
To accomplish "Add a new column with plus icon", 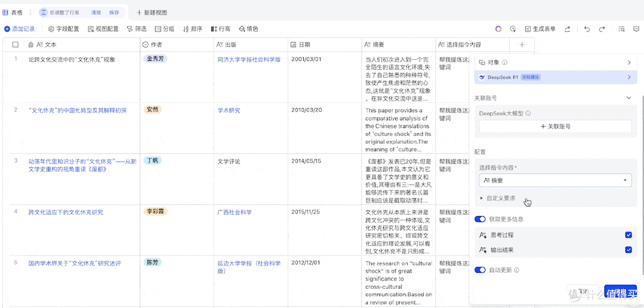I will tap(522, 44).
